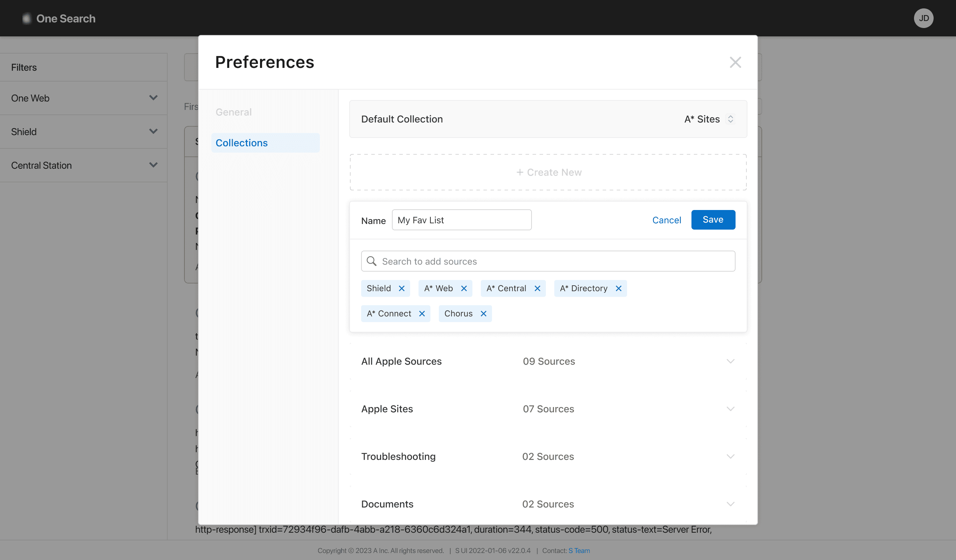Viewport: 956px width, 560px height.
Task: Remove the Shield source tag
Action: (x=402, y=289)
